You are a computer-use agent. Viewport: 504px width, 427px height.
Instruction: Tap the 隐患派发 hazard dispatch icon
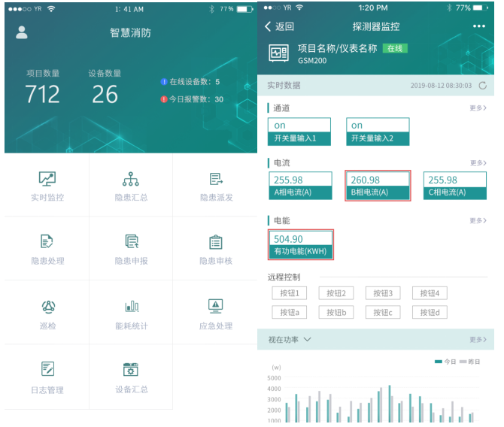tap(216, 179)
